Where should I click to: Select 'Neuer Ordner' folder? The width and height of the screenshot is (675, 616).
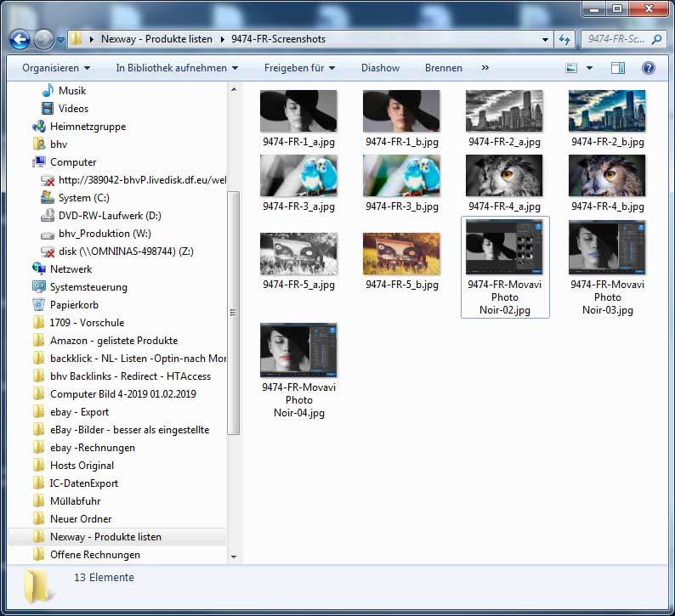[x=81, y=519]
